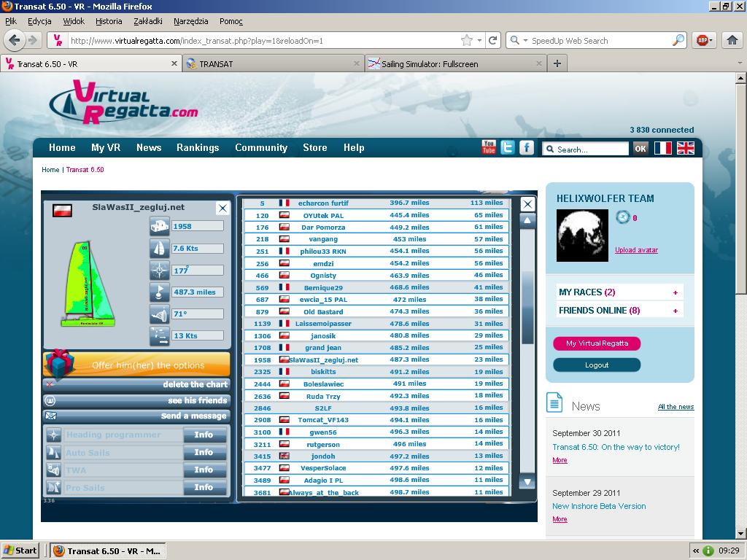This screenshot has height=560, width=747.
Task: Expand the FRIENDS ONLINE section
Action: (x=676, y=311)
